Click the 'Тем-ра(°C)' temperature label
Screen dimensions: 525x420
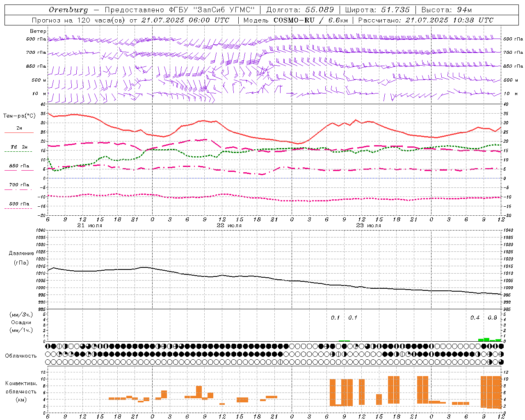[x=19, y=116]
